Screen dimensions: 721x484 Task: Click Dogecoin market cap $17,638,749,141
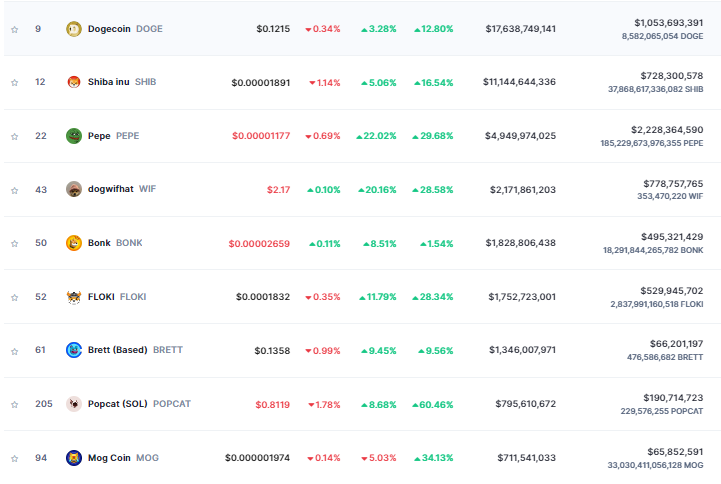[x=521, y=29]
